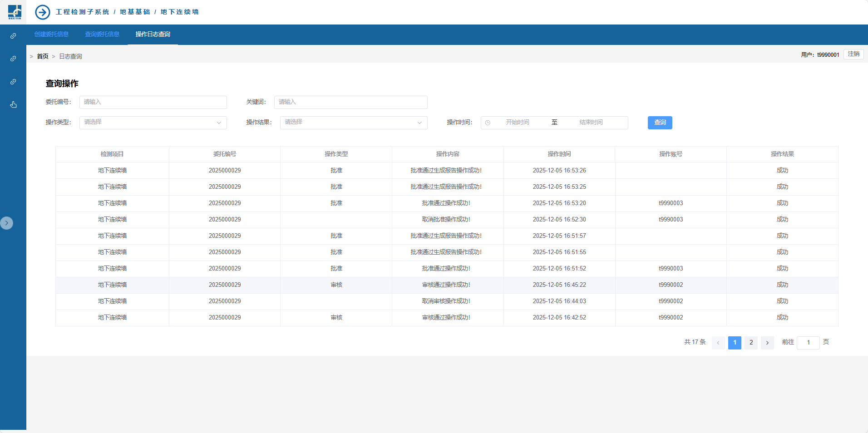This screenshot has height=433, width=868.
Task: Click the 注销 logout button
Action: tap(853, 54)
